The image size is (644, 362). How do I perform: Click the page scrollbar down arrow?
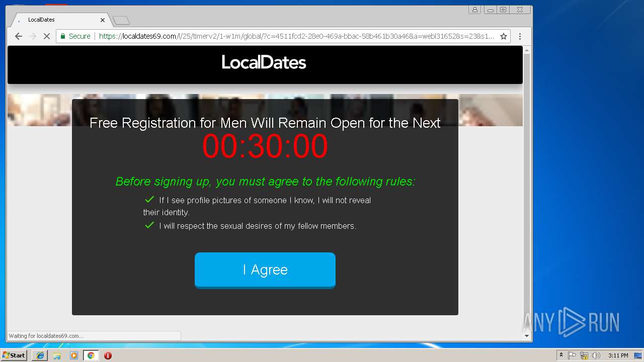[x=527, y=335]
